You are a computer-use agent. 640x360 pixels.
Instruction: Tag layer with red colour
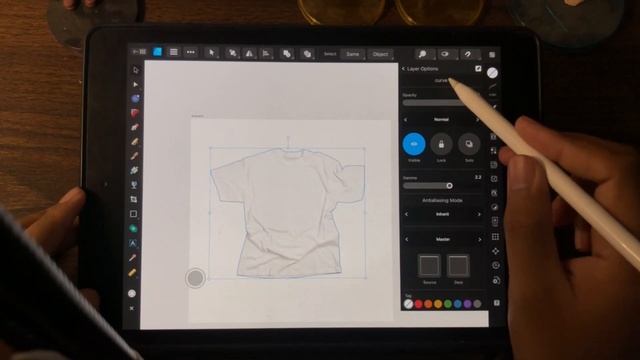click(x=418, y=304)
